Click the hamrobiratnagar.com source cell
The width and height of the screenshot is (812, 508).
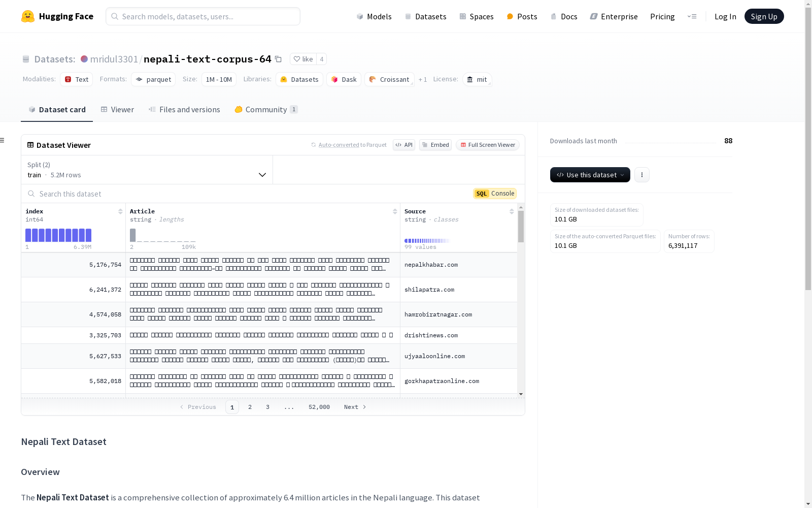(x=459, y=314)
